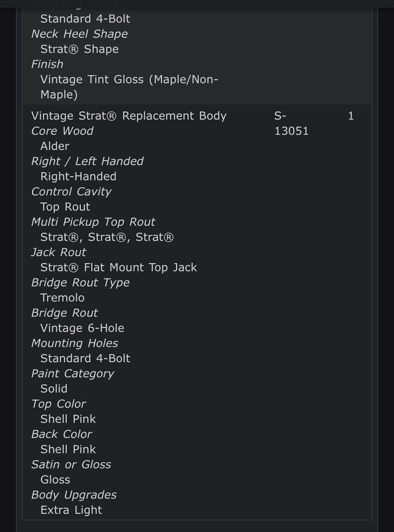Viewport: 394px width, 532px height.
Task: Click the Gloss value under Satin or Gloss
Action: (x=55, y=479)
